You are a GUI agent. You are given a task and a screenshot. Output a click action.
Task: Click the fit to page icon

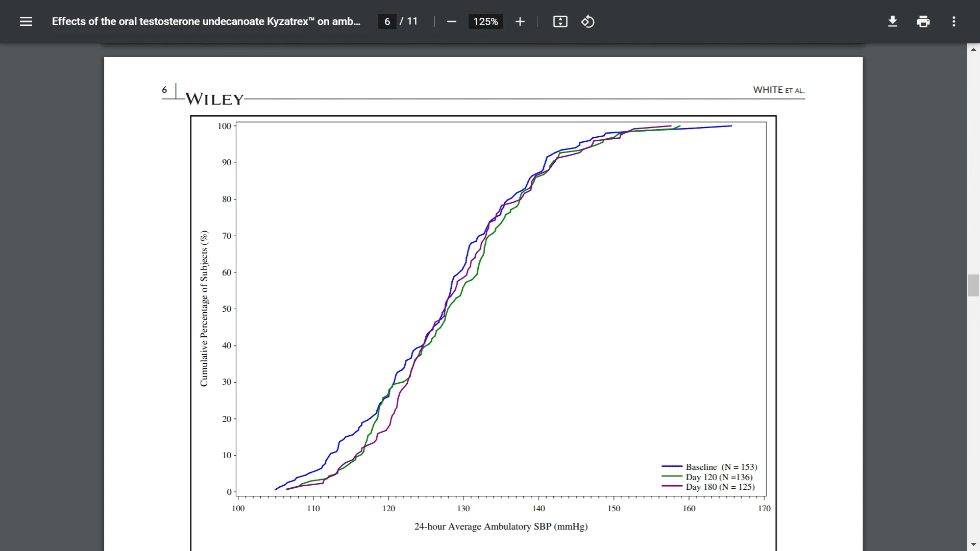click(560, 21)
